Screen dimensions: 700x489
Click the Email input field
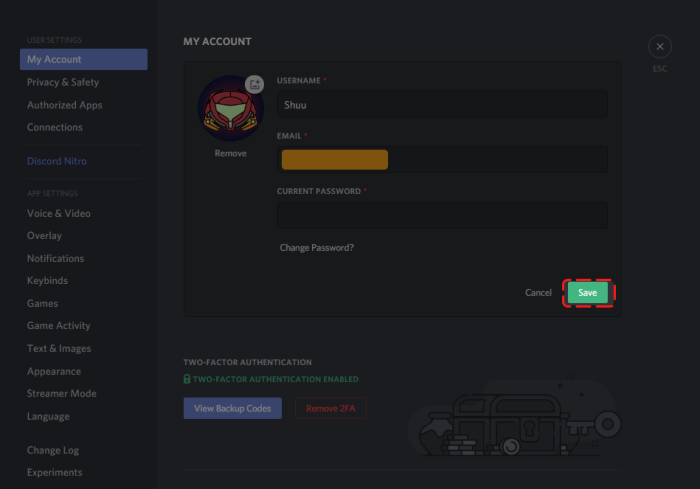pos(442,159)
